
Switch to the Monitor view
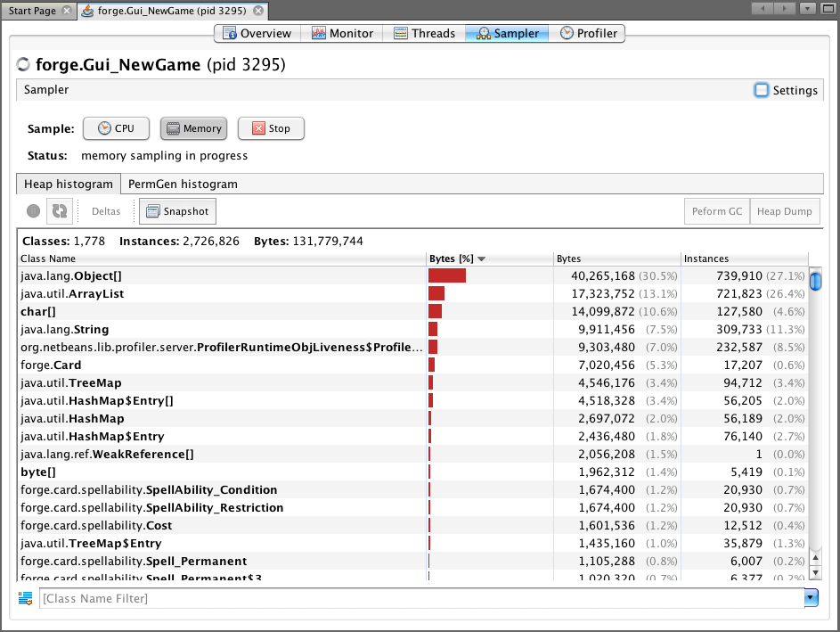(342, 33)
